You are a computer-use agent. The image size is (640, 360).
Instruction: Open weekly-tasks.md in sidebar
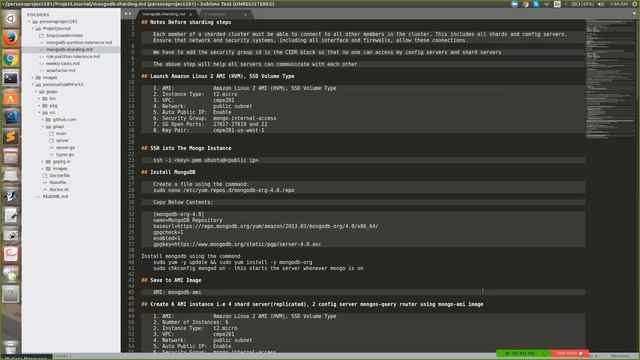pos(63,63)
